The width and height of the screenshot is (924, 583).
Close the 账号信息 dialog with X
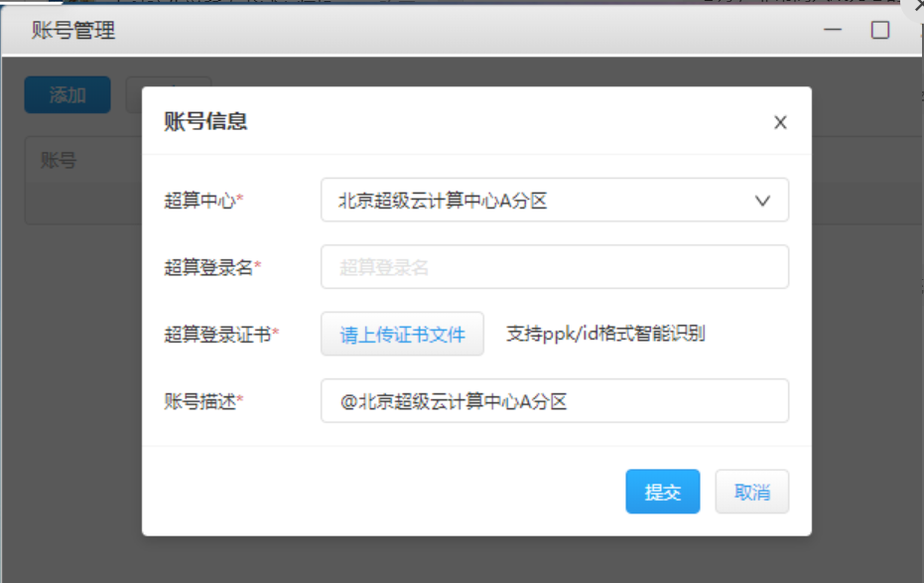(x=780, y=122)
